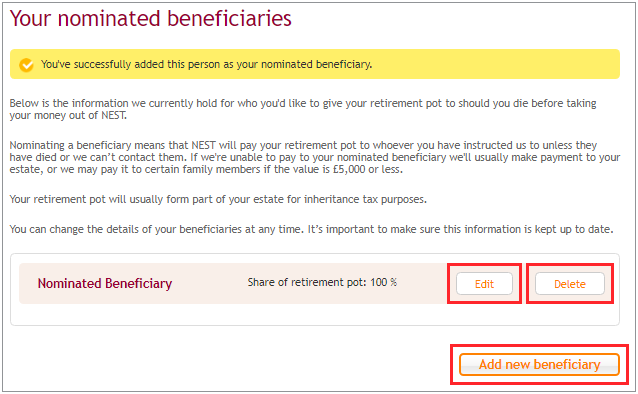
Task: Click the inheritance tax purposes paragraph
Action: [x=218, y=199]
